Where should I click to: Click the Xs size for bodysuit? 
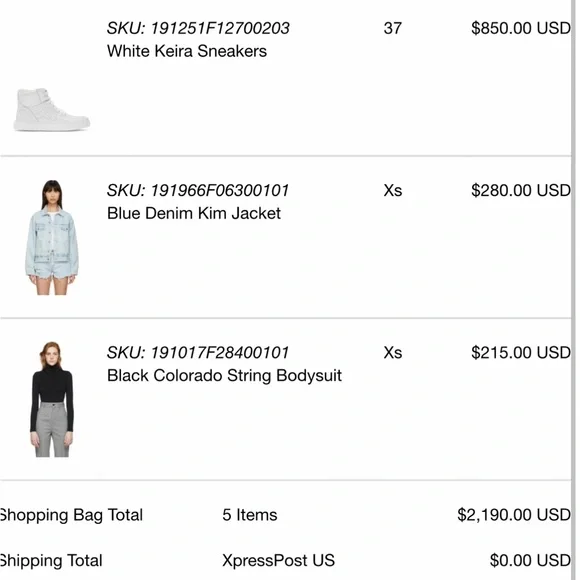pyautogui.click(x=393, y=353)
